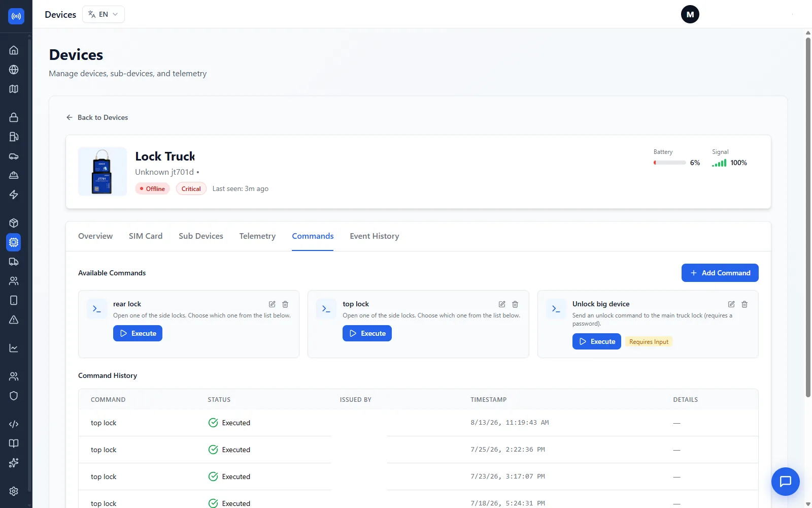Open the book documentation icon in sidebar
The height and width of the screenshot is (508, 812).
click(14, 443)
